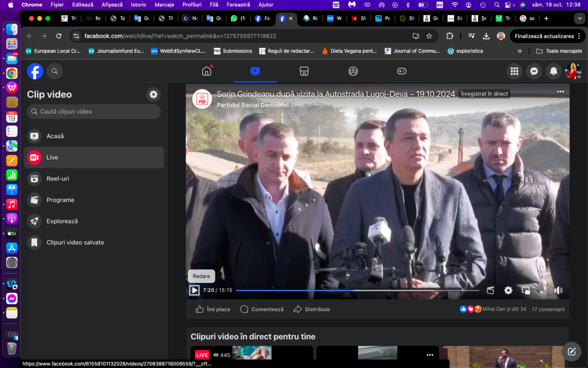Click the Chrome address bar URL

181,36
